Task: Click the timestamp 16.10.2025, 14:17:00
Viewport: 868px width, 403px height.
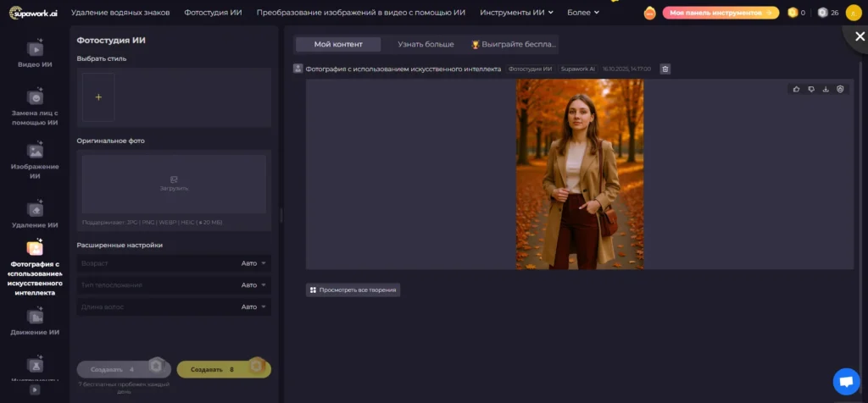Action: pos(626,69)
